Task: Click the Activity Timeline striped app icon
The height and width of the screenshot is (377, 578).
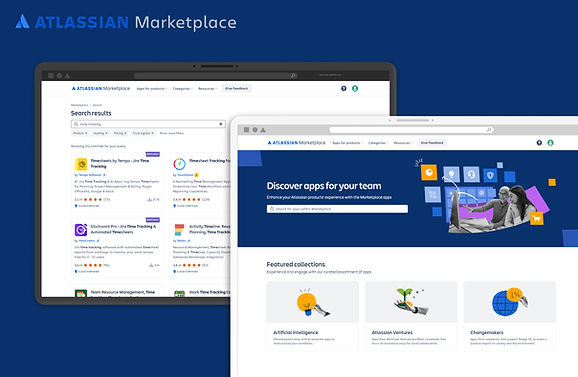Action: pyautogui.click(x=179, y=230)
